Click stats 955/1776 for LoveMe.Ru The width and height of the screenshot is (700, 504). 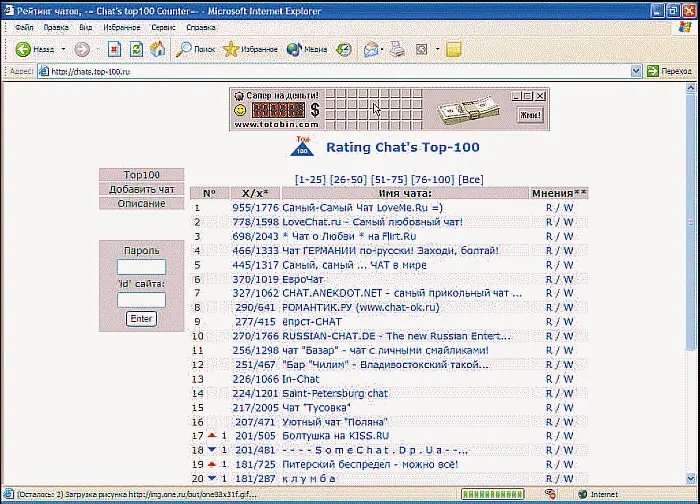coord(255,208)
